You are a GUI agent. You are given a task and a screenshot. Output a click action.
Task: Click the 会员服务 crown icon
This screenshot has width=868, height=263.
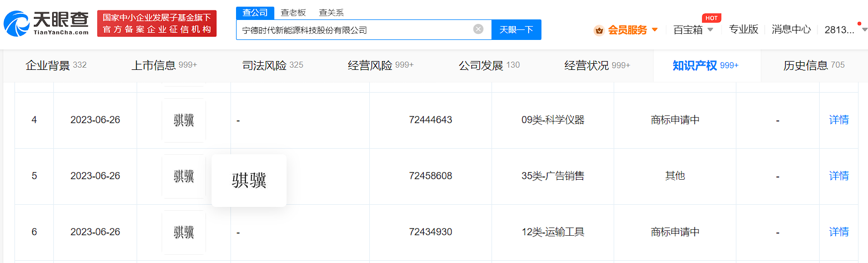click(x=599, y=30)
